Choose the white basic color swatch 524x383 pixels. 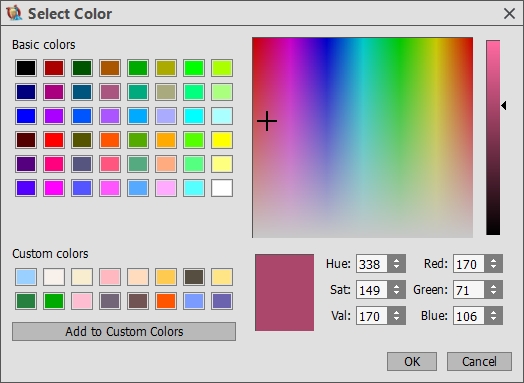click(222, 188)
